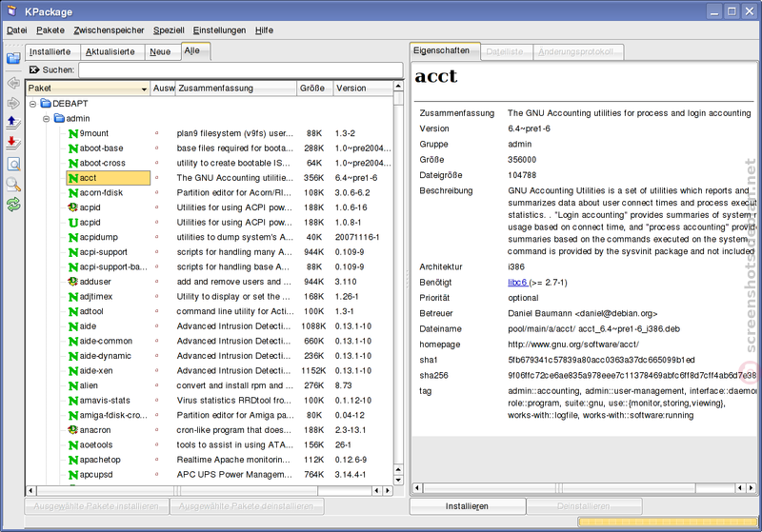Click the N icon of acpidump
Viewport: 762px width, 532px height.
(x=73, y=237)
